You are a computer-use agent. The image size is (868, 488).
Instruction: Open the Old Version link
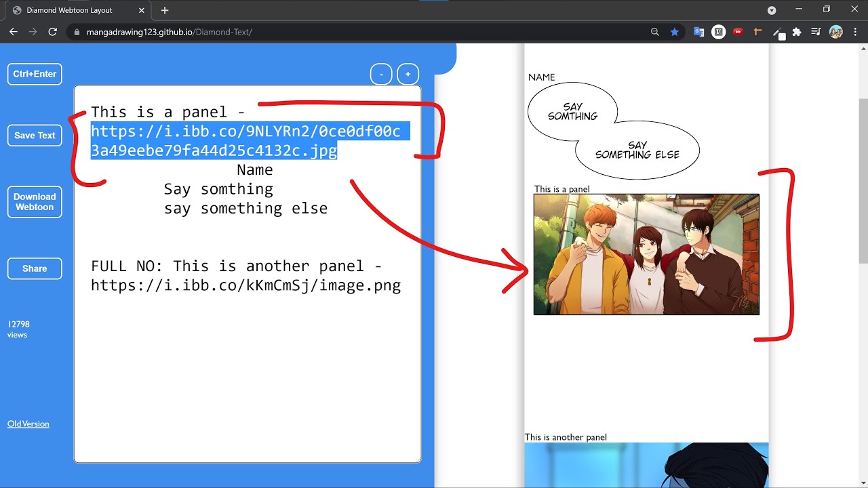pos(28,424)
